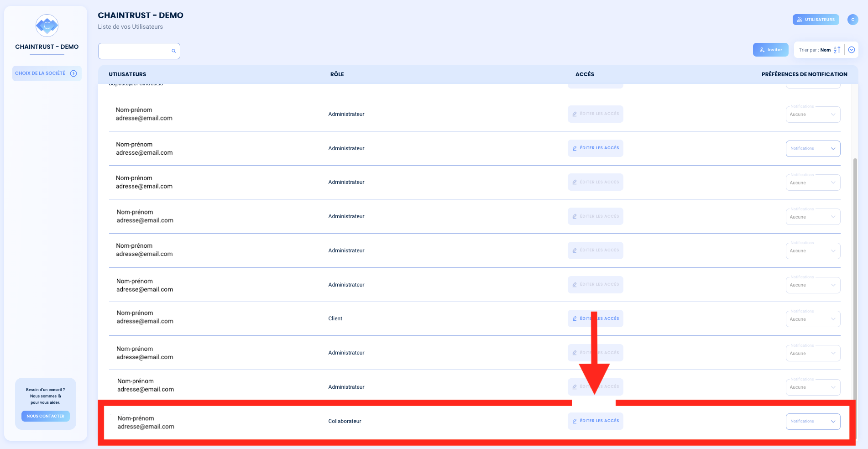The height and width of the screenshot is (449, 868).
Task: Click the pencil icon in the Client row
Action: (x=575, y=318)
